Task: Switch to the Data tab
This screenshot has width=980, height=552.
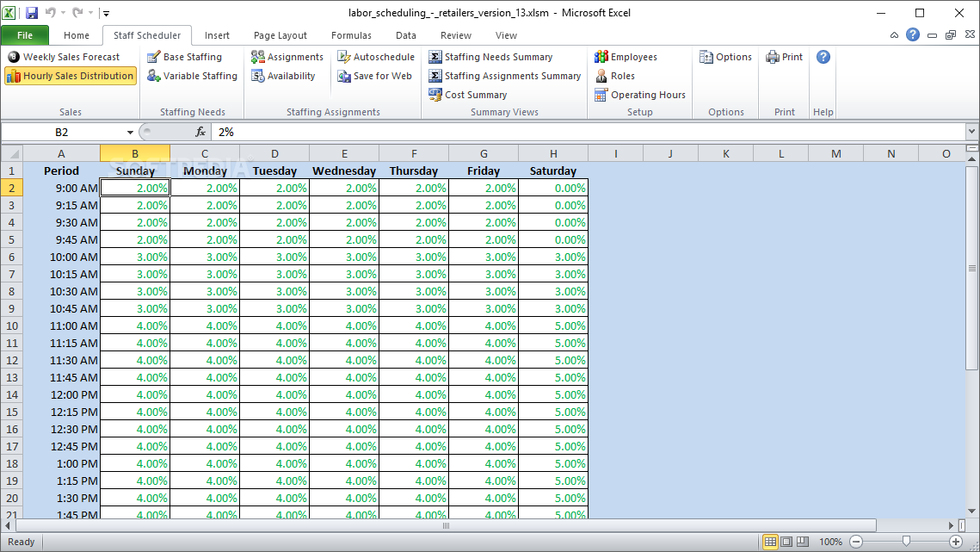Action: coord(405,35)
